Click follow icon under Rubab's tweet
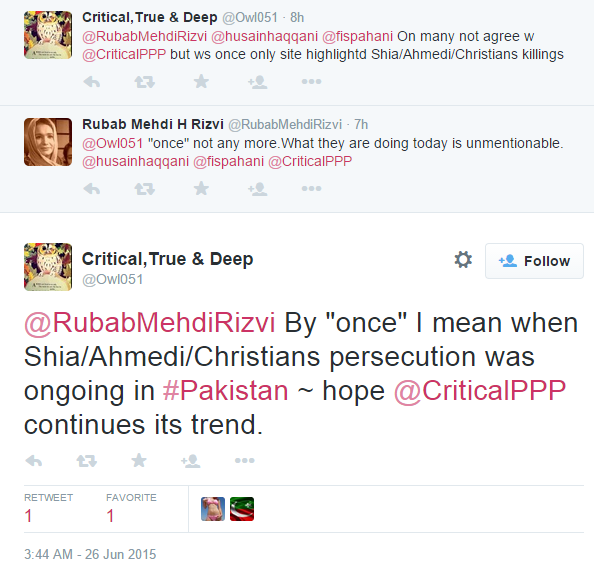This screenshot has height=567, width=594. (x=258, y=189)
